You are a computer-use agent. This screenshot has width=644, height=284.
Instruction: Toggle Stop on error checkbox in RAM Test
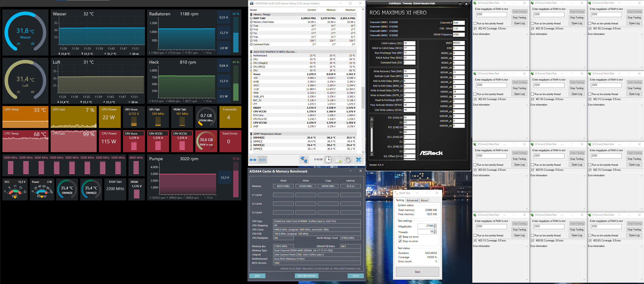(x=400, y=241)
